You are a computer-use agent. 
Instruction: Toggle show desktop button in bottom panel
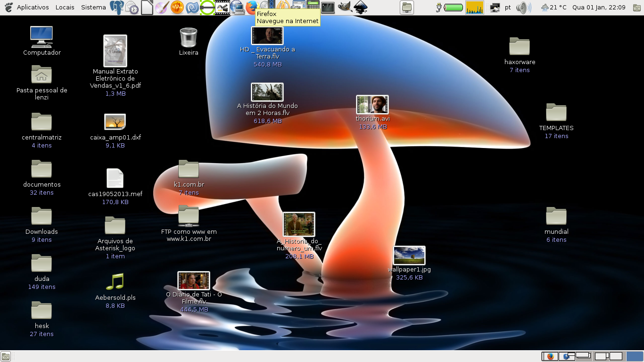pyautogui.click(x=6, y=356)
